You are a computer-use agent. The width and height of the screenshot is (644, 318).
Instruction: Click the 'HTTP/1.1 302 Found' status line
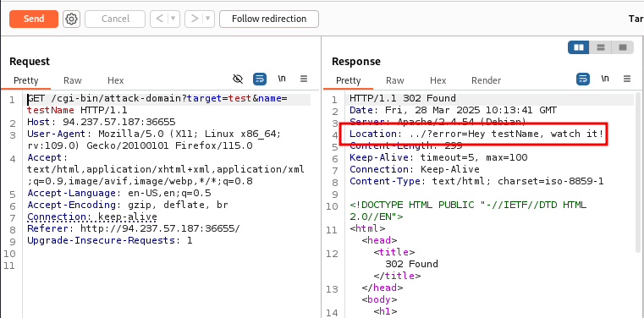click(x=403, y=98)
